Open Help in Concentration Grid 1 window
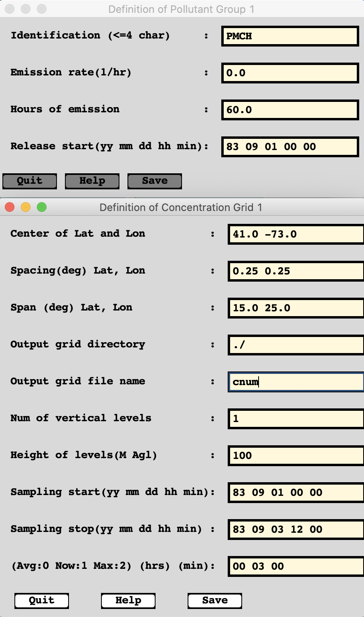 point(128,601)
